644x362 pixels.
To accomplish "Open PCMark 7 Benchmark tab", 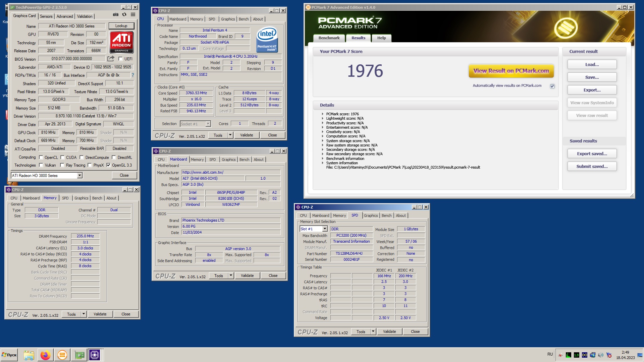I will click(329, 38).
